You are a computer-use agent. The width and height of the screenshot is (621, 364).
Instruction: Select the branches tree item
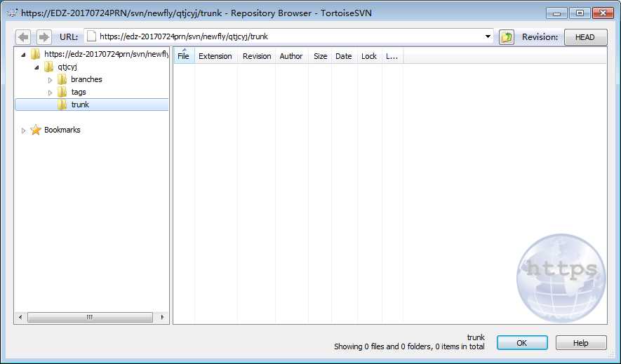coord(86,79)
